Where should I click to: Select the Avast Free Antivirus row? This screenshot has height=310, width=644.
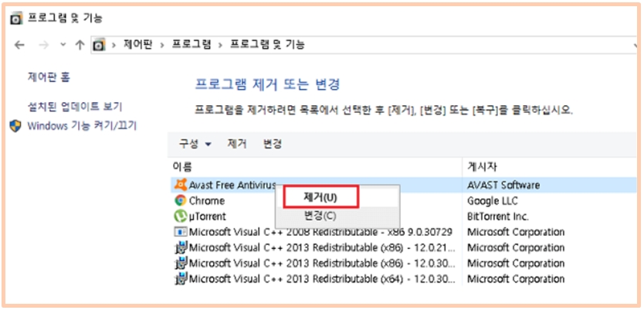(x=402, y=185)
